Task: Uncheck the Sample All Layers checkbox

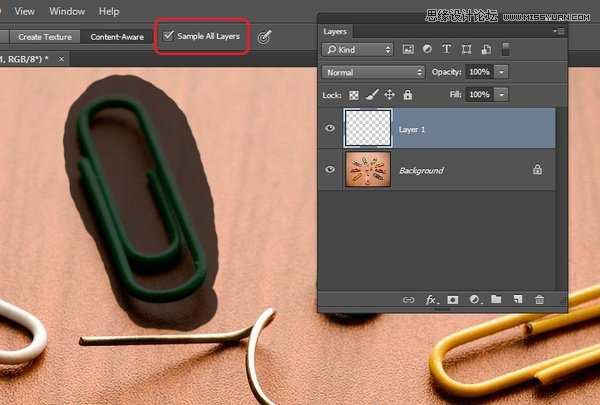Action: click(168, 37)
